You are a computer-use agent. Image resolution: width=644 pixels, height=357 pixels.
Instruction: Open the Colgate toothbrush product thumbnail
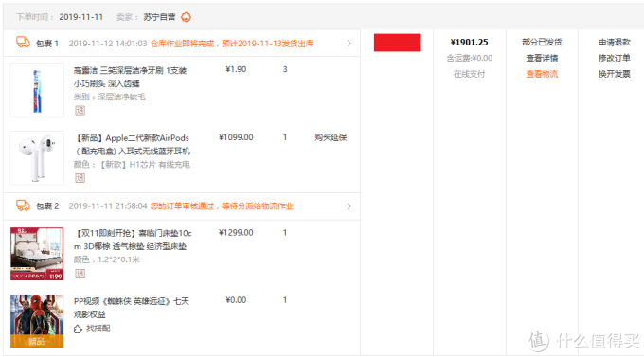(37, 90)
